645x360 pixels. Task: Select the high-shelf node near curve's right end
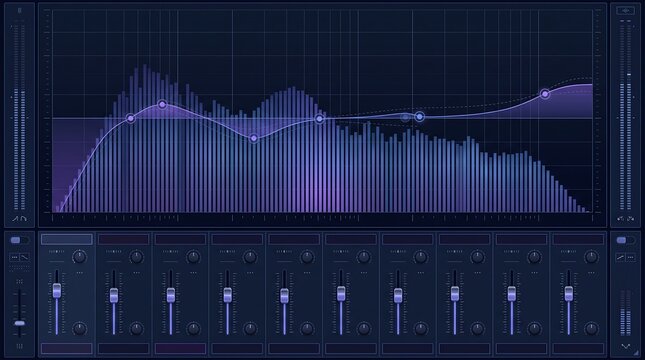pyautogui.click(x=545, y=94)
